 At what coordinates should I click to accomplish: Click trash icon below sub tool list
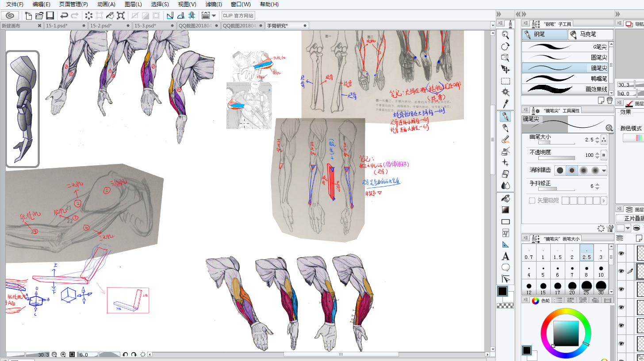coord(610,100)
